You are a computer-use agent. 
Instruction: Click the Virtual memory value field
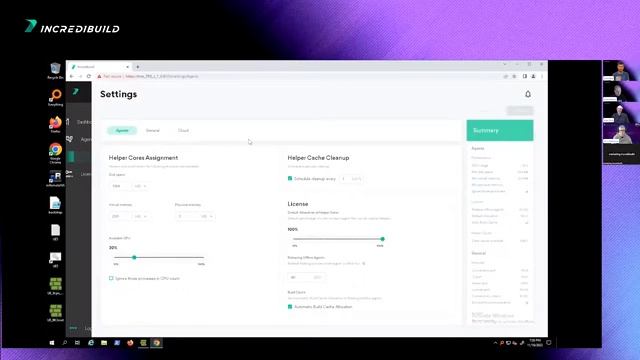120,216
